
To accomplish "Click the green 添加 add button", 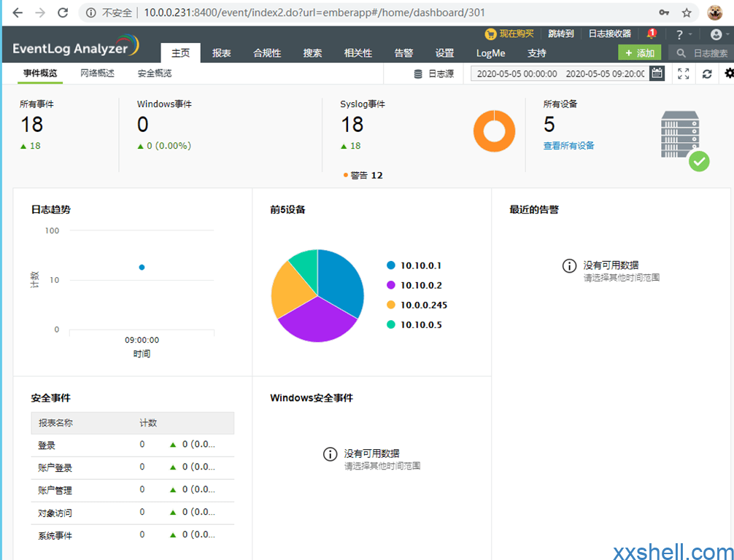I will point(639,52).
